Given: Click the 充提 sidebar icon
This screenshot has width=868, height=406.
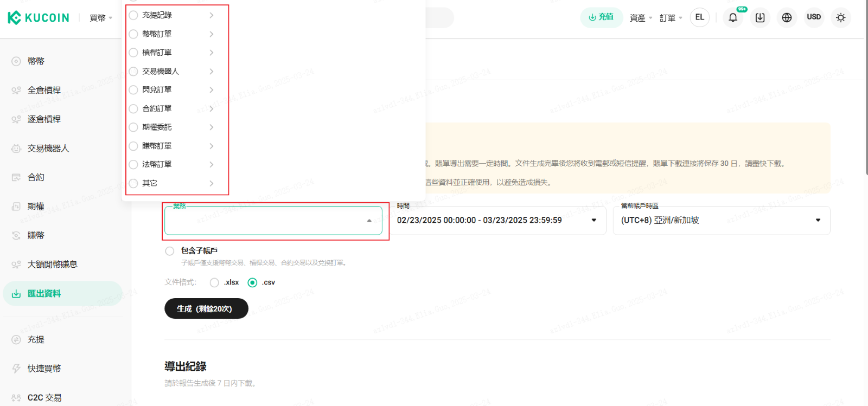Looking at the screenshot, I should (16, 339).
